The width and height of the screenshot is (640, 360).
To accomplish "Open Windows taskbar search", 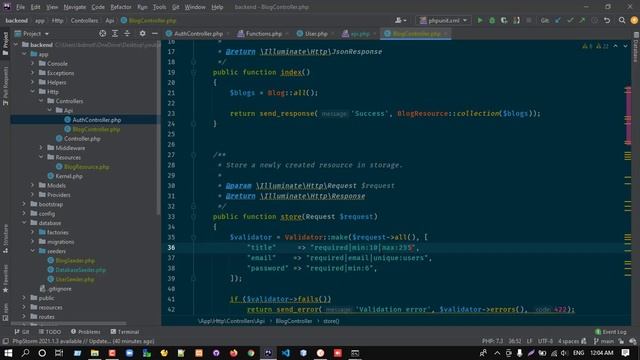I will pyautogui.click(x=25, y=353).
